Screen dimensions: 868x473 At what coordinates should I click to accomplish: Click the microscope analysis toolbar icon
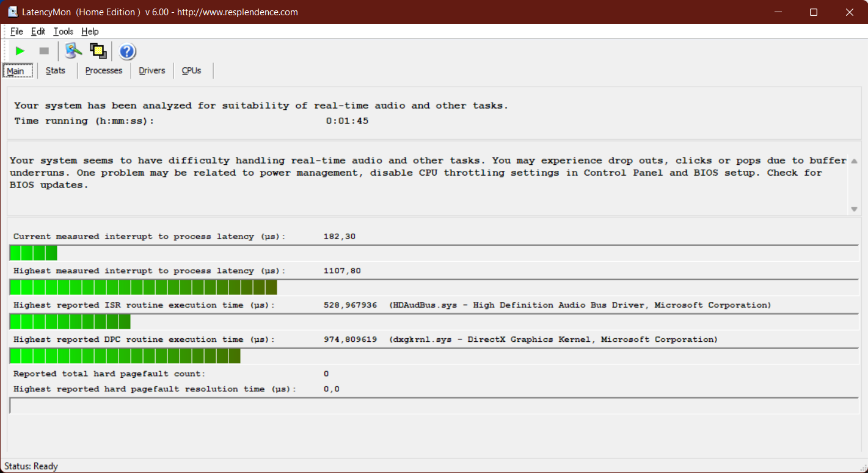pos(73,51)
